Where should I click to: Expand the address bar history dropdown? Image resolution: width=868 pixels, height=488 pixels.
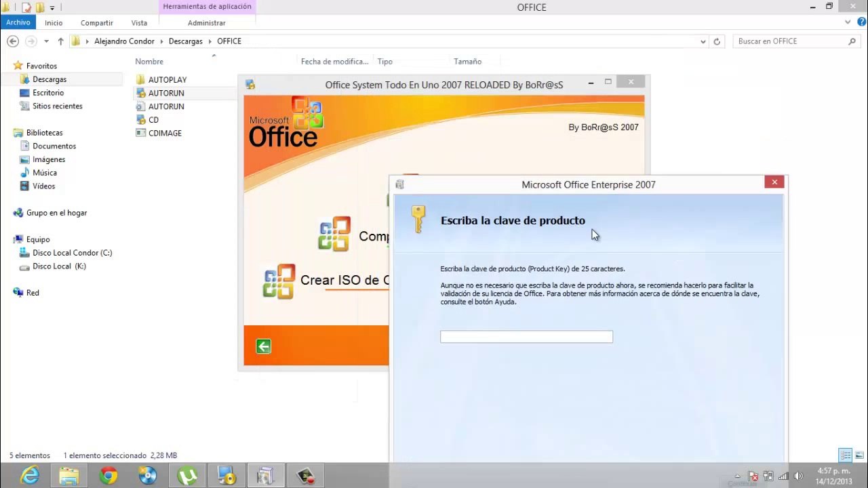tap(703, 41)
